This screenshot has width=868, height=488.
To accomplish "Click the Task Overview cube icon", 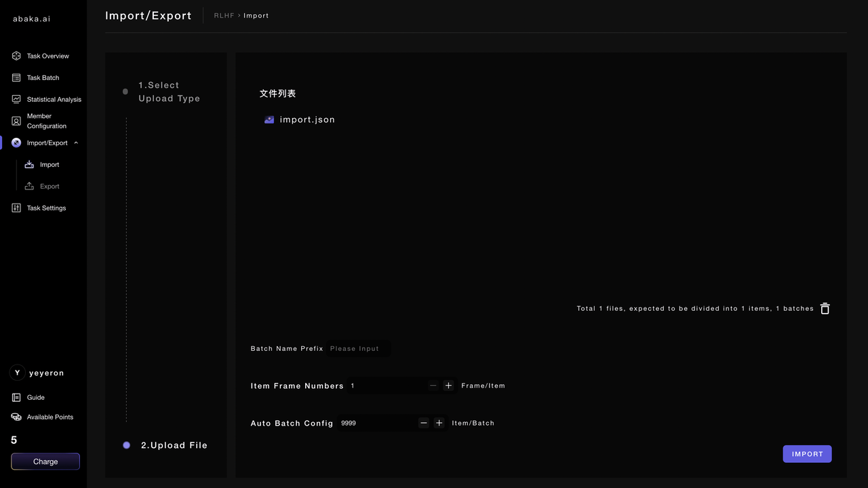I will tap(16, 56).
